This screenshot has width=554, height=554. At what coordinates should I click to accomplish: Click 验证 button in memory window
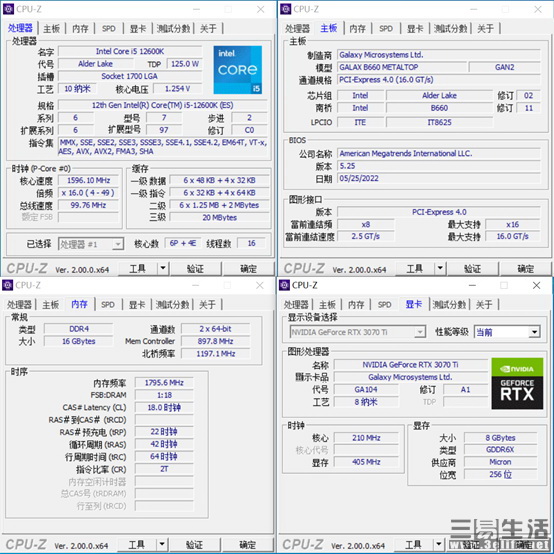[194, 544]
